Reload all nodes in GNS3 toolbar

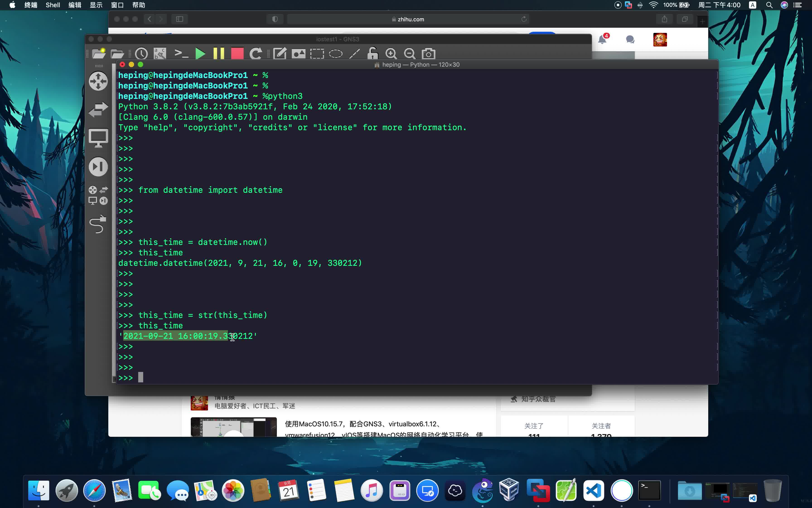pyautogui.click(x=256, y=54)
